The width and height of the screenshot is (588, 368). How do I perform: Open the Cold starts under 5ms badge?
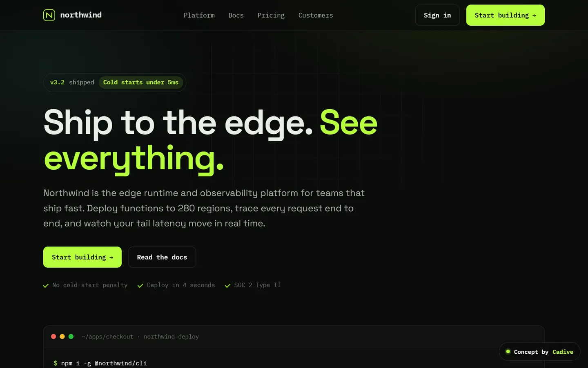click(141, 82)
